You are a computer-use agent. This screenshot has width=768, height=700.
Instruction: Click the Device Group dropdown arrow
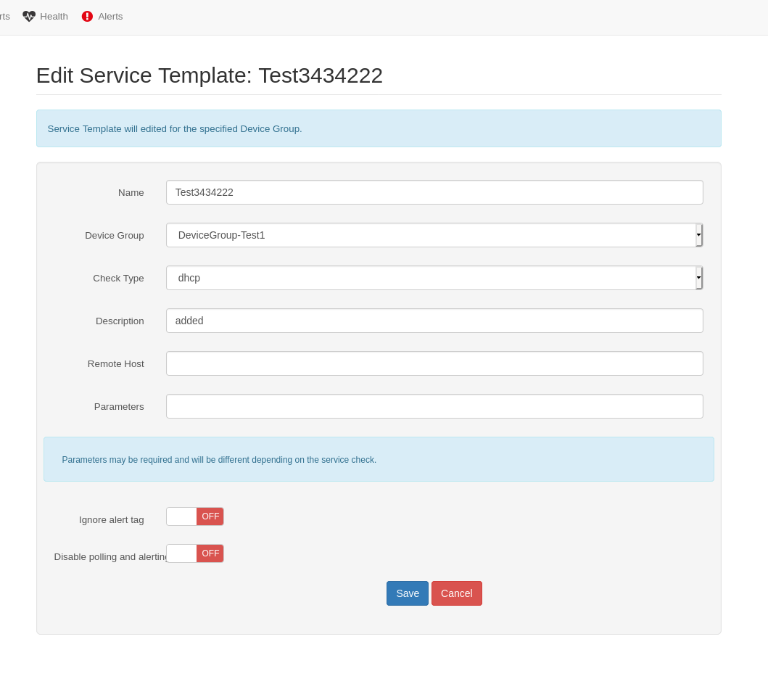(x=699, y=235)
